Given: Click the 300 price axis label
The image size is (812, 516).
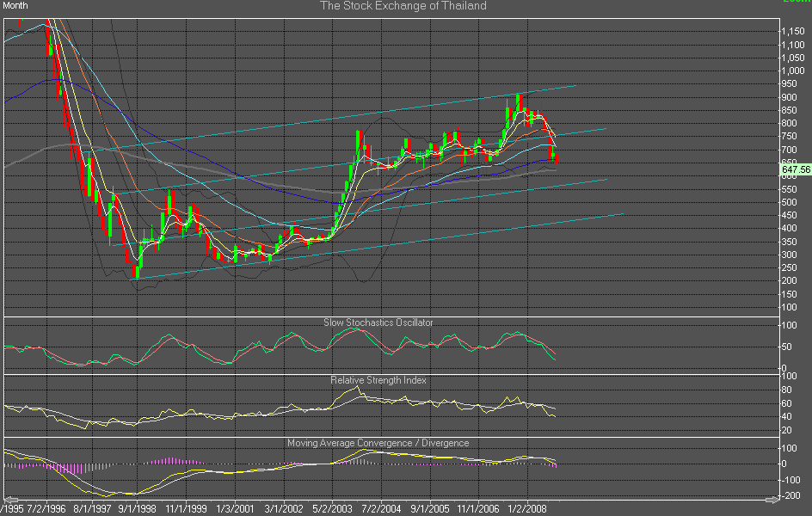Looking at the screenshot, I should 790,255.
